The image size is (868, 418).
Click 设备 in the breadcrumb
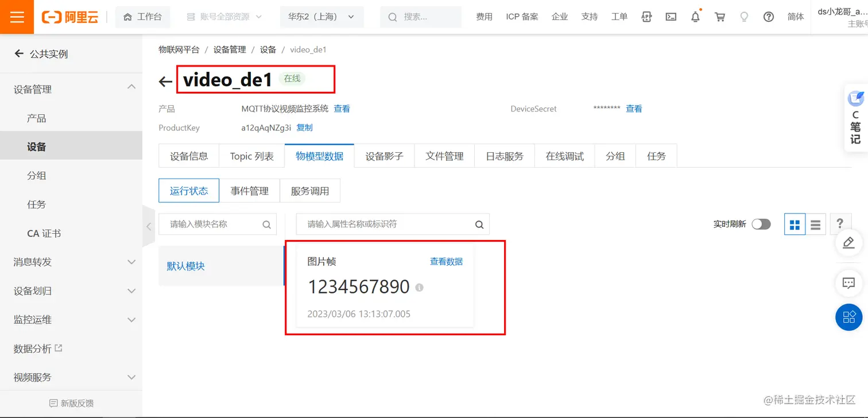pyautogui.click(x=268, y=50)
